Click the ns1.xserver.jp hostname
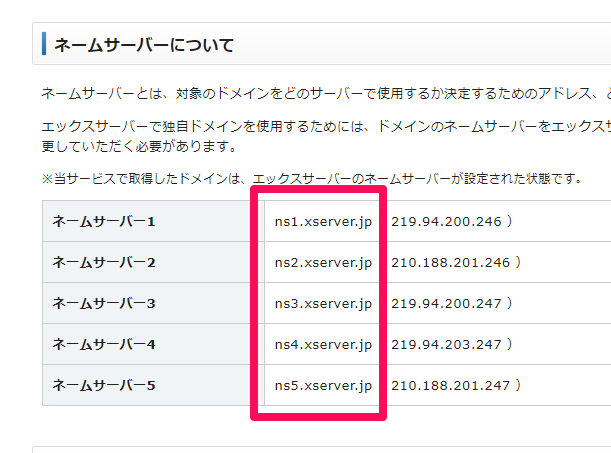 (x=323, y=222)
